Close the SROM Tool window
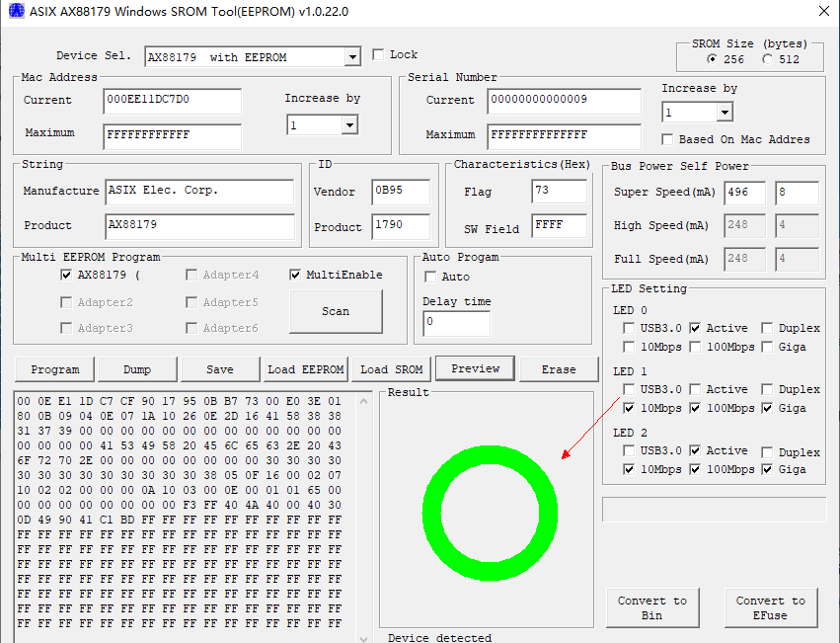 tap(824, 11)
